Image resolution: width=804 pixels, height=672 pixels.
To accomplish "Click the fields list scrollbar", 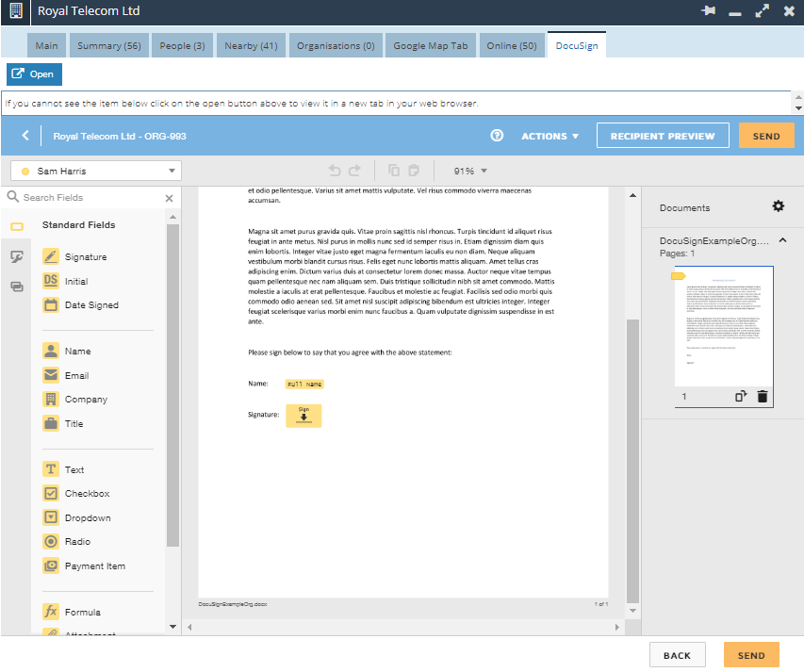I will coord(172,385).
